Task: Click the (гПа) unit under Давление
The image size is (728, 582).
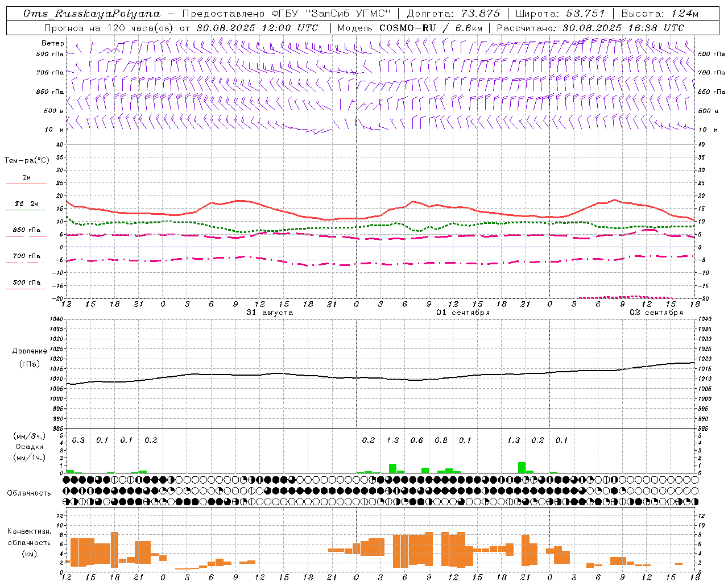Action: tap(30, 364)
